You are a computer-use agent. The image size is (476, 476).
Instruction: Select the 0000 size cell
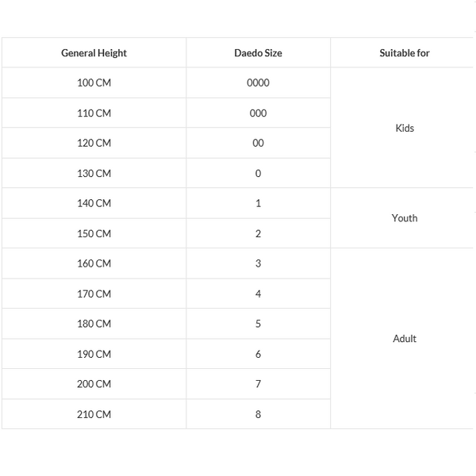[258, 83]
